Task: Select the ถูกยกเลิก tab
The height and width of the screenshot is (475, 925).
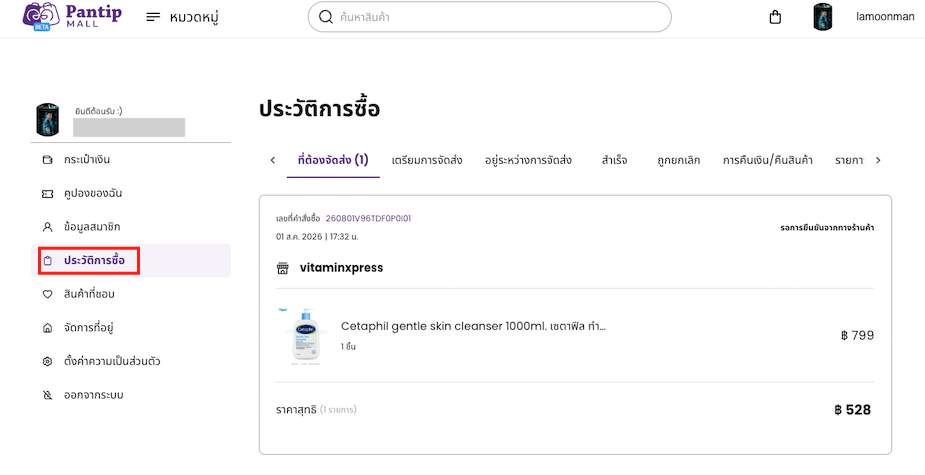Action: coord(678,160)
